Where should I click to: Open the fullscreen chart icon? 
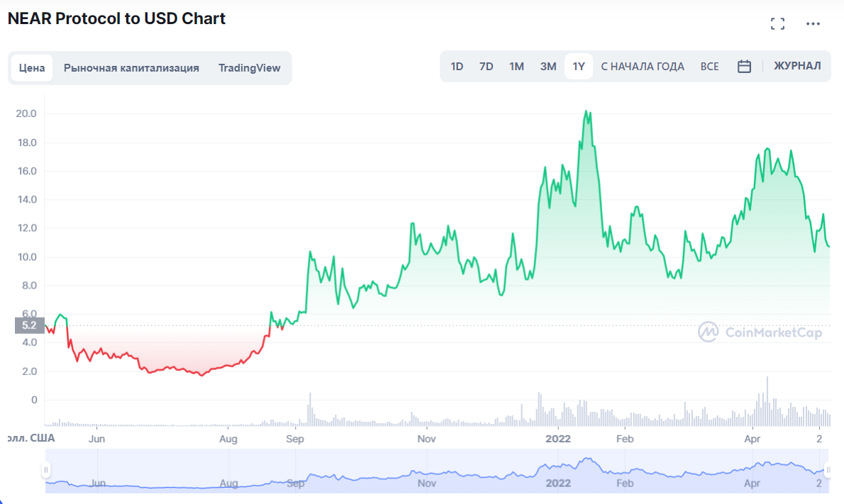pos(777,23)
